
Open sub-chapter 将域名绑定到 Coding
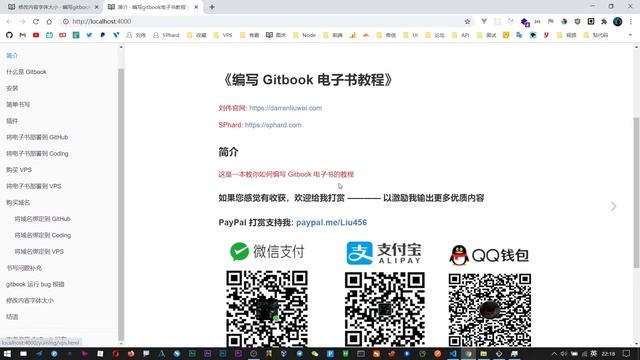tap(42, 235)
